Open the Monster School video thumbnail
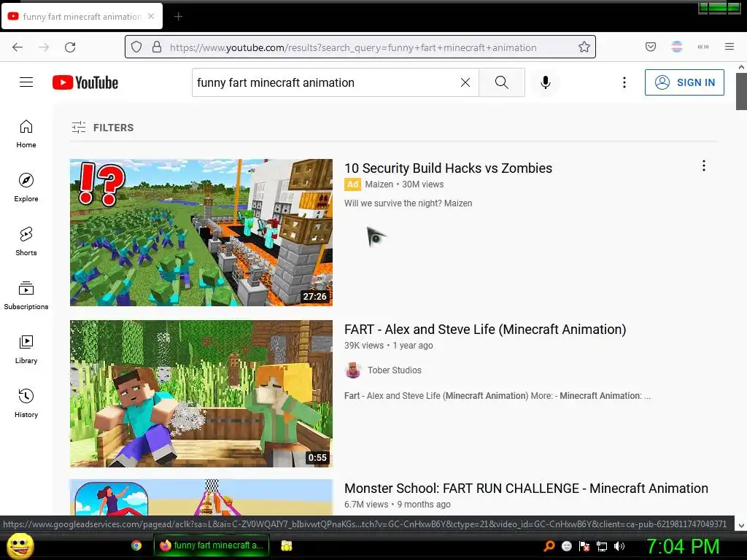The image size is (747, 560). tap(201, 497)
